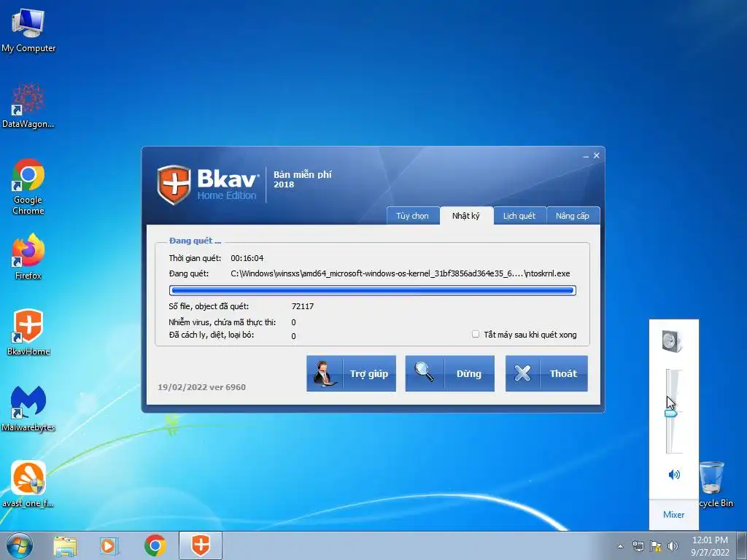Screen dimensions: 747x560
Task: Open the Recycle Bin
Action: (715, 484)
